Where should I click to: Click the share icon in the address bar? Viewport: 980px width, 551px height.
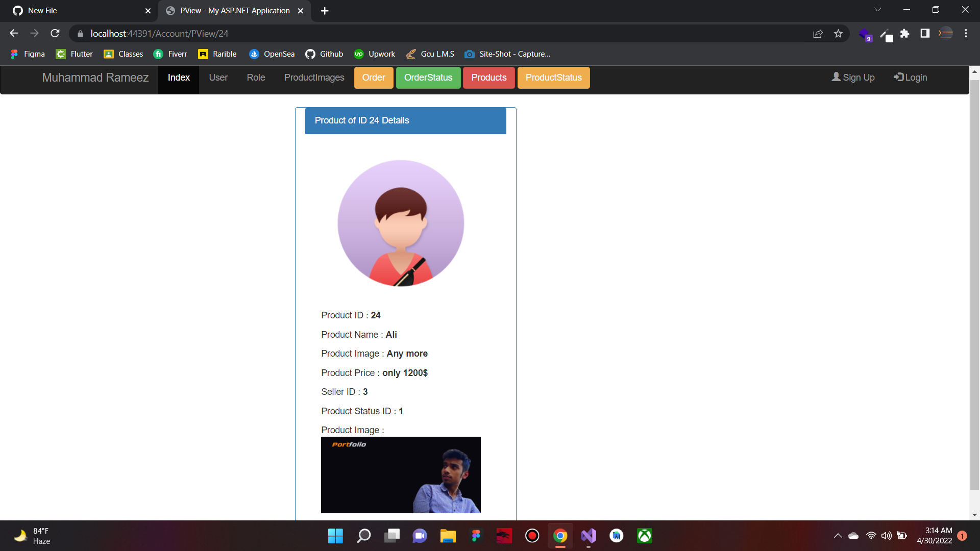[818, 33]
